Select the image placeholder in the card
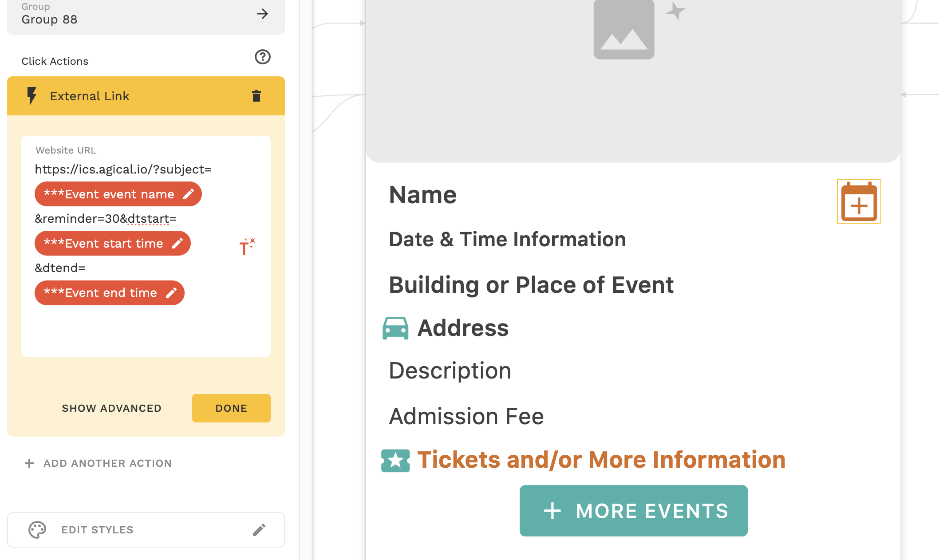 [x=624, y=29]
